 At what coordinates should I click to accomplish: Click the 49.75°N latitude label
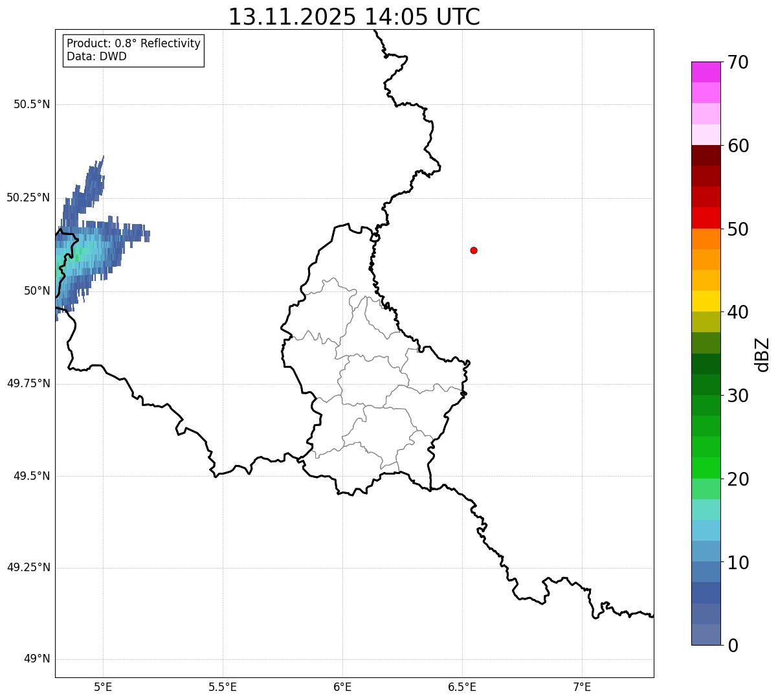28,383
